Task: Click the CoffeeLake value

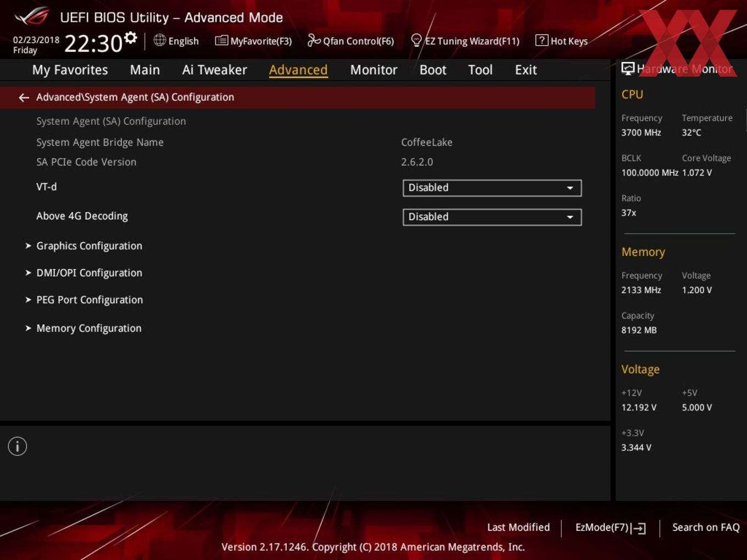Action: pyautogui.click(x=427, y=142)
